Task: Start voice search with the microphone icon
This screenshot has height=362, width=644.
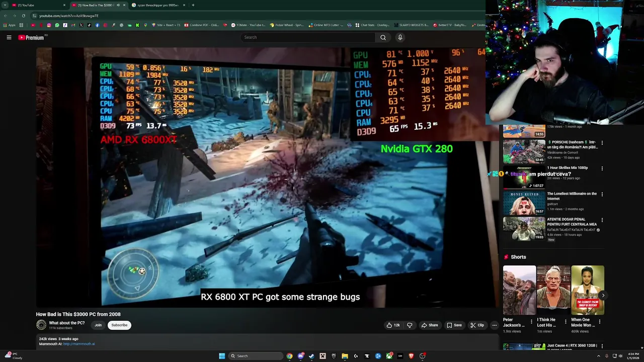Action: pyautogui.click(x=400, y=37)
